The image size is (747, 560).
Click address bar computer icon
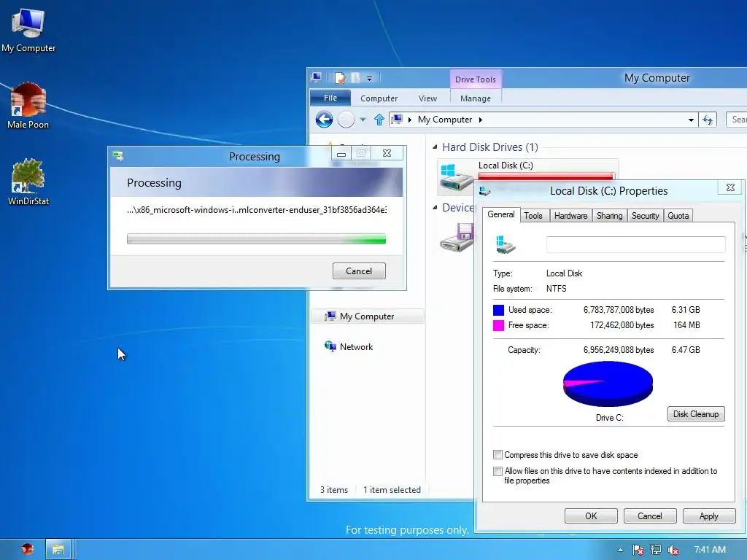396,120
